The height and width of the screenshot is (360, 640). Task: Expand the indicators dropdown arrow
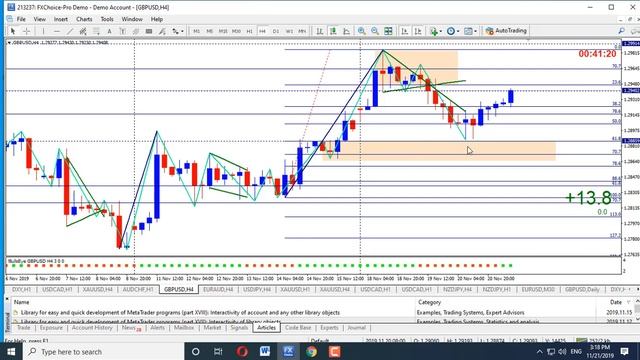point(440,31)
